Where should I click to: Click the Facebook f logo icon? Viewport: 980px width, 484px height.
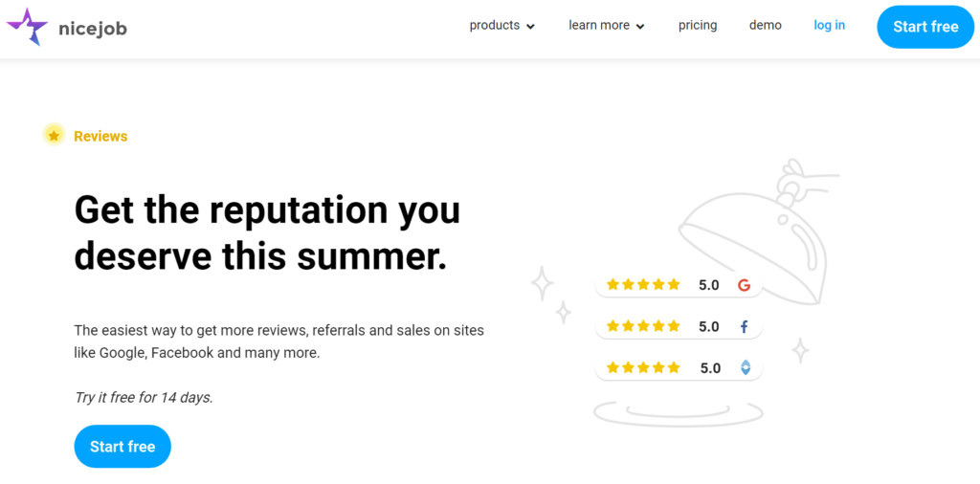(744, 326)
